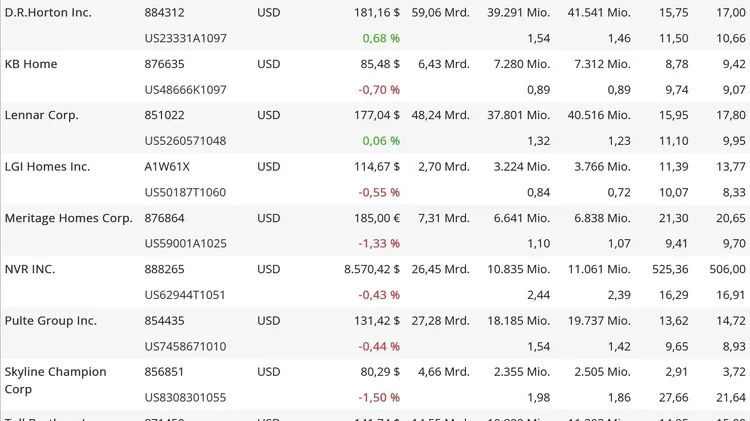
Task: Select the green 0,68 % change value
Action: click(381, 38)
